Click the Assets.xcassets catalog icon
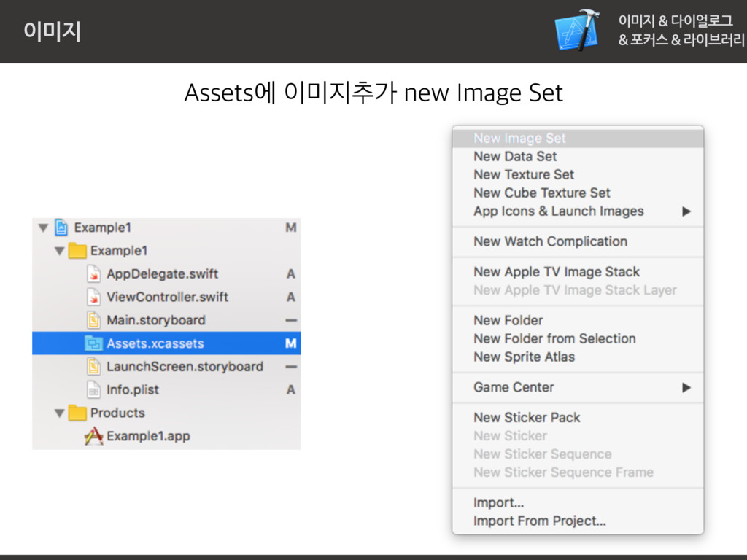 pos(94,343)
